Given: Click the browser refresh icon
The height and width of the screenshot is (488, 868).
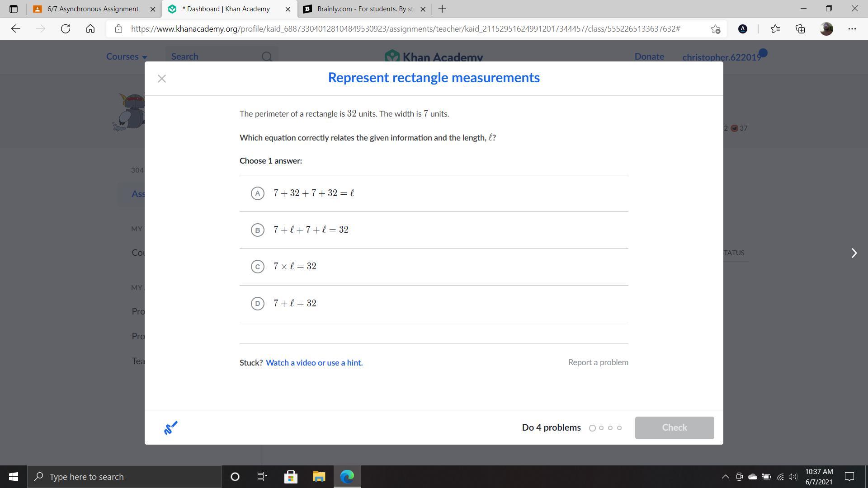Looking at the screenshot, I should tap(66, 29).
